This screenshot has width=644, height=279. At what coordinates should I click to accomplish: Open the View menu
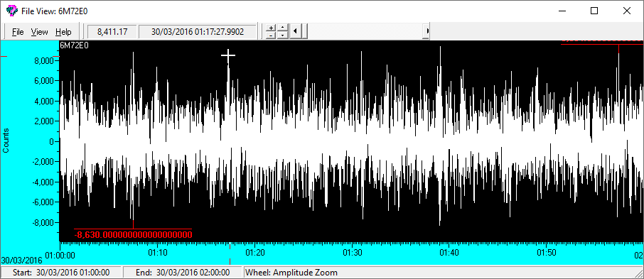point(39,32)
